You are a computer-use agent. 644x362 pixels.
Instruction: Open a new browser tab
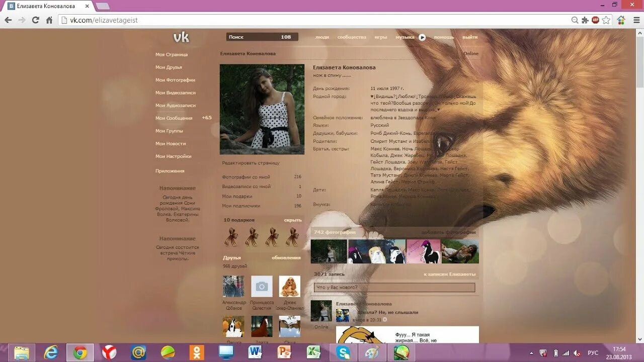103,6
